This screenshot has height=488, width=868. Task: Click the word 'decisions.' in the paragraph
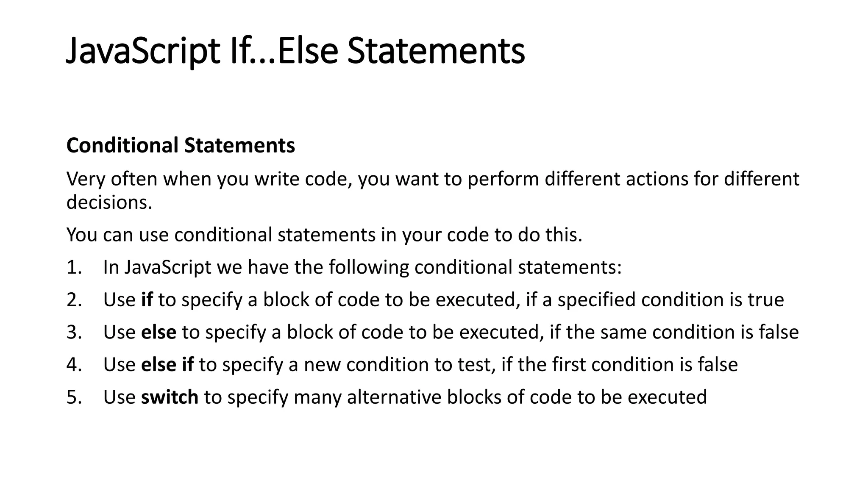pyautogui.click(x=109, y=202)
